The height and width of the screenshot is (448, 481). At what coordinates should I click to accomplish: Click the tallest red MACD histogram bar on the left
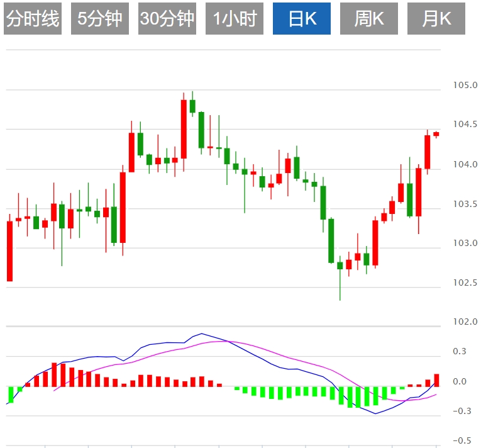(54, 374)
